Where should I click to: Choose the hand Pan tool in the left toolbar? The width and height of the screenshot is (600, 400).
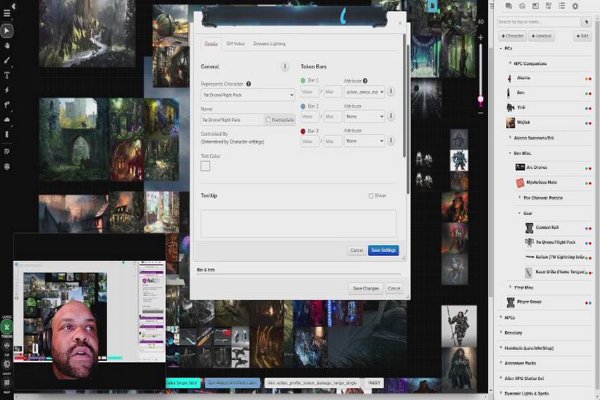[x=7, y=46]
